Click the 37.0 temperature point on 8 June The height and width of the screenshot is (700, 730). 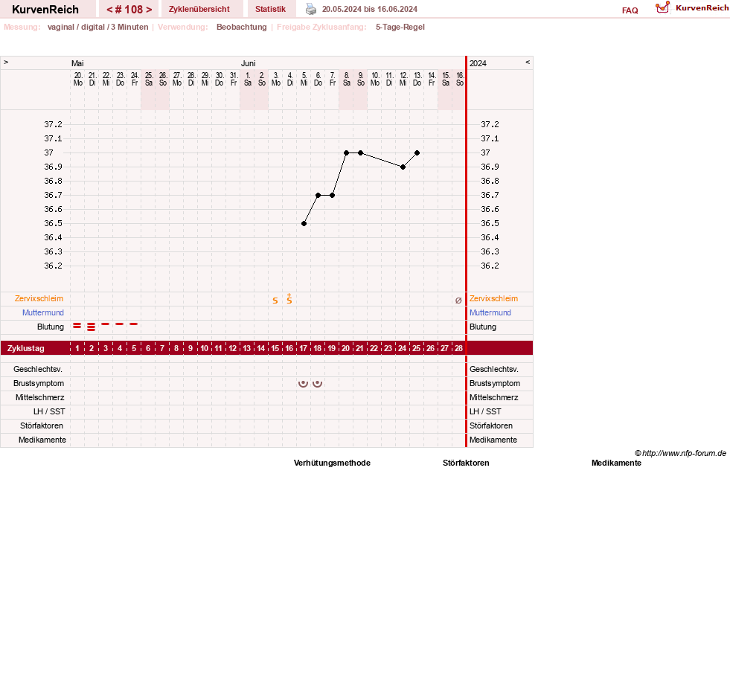tap(346, 153)
